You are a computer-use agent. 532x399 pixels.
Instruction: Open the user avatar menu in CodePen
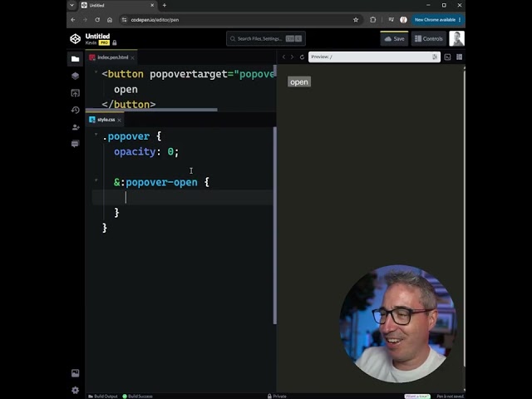pos(456,39)
